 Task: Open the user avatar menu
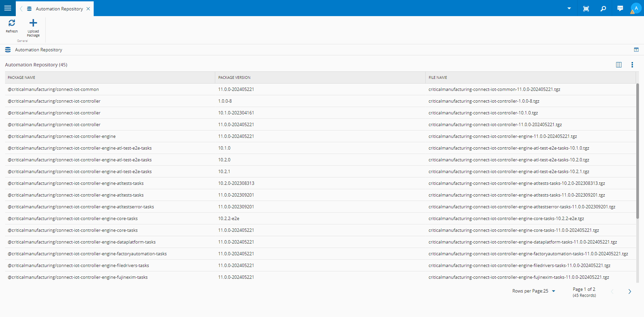point(636,8)
